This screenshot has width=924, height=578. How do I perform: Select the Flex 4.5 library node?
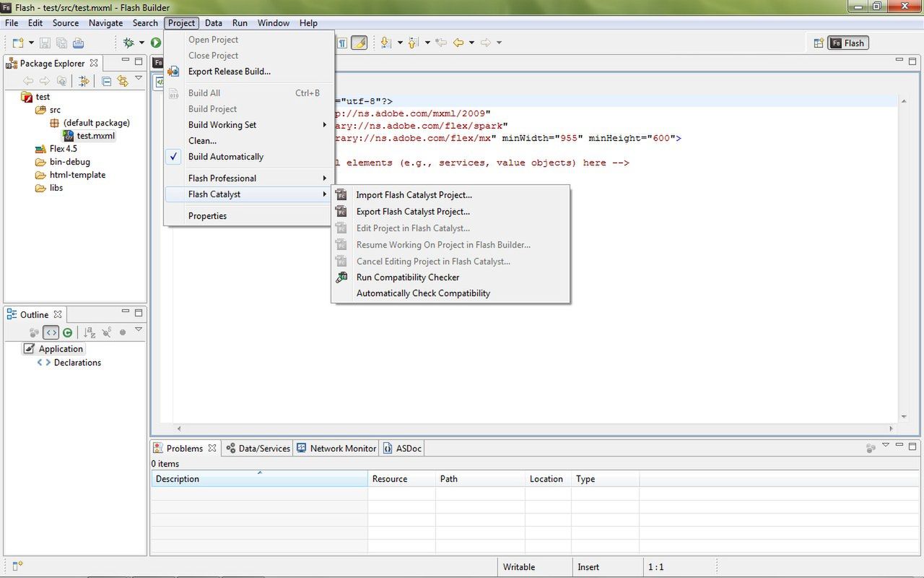tap(56, 149)
